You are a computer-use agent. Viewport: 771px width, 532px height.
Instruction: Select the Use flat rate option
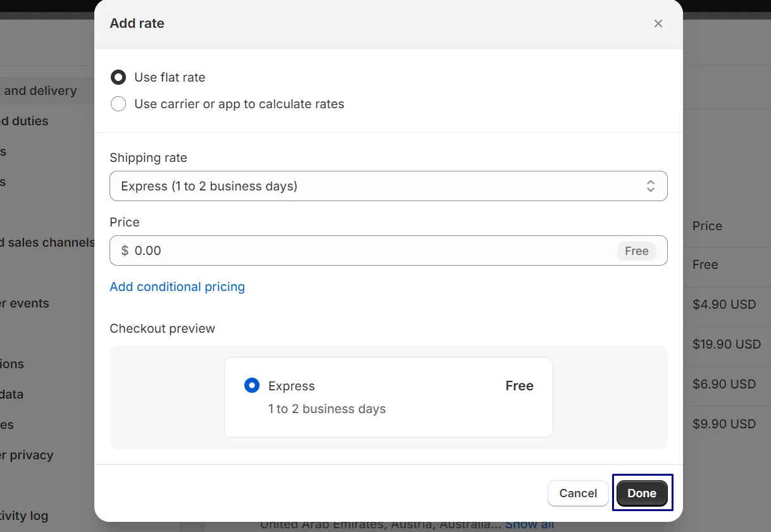click(x=118, y=77)
